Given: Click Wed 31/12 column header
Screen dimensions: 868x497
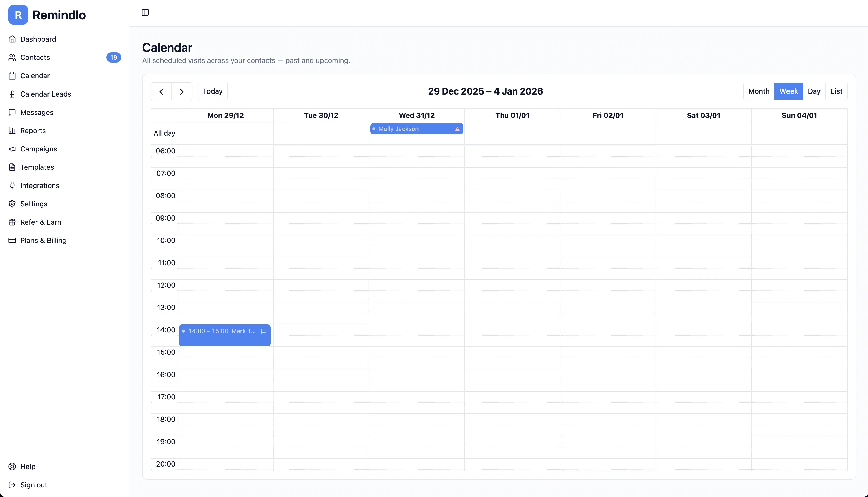Looking at the screenshot, I should click(417, 115).
